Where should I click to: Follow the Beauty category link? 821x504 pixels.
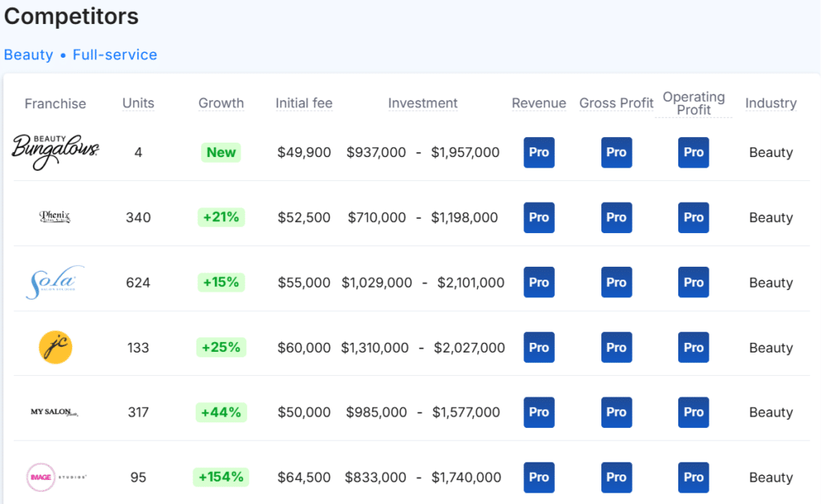pos(28,54)
